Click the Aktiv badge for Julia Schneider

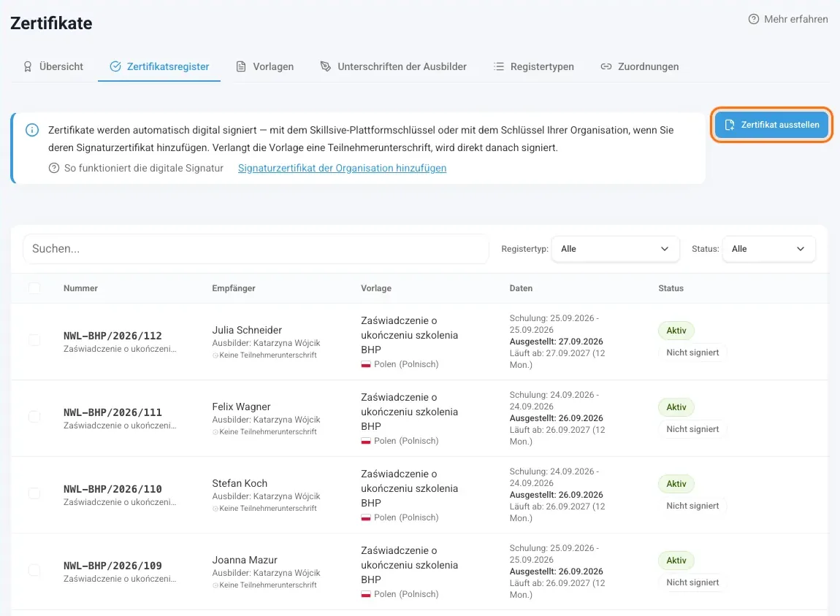(x=676, y=331)
